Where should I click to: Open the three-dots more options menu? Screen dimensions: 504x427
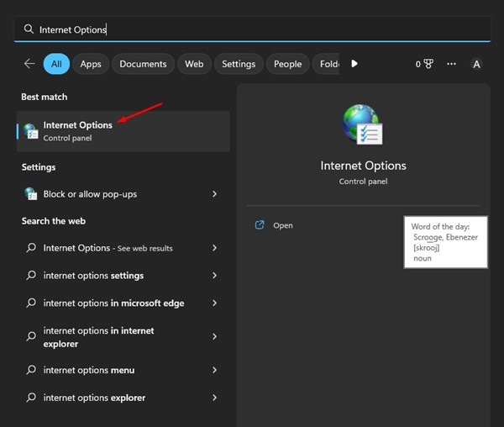[x=452, y=64]
